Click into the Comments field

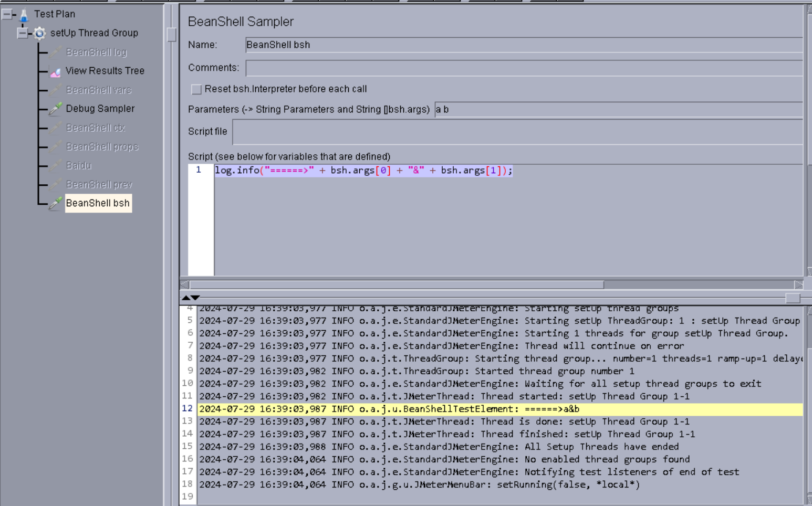[x=524, y=68]
